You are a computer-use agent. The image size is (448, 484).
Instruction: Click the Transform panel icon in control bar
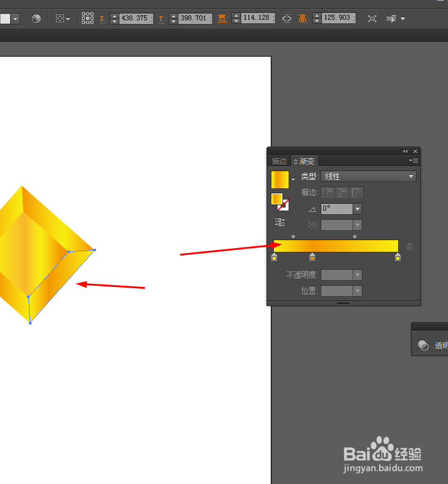tap(372, 18)
